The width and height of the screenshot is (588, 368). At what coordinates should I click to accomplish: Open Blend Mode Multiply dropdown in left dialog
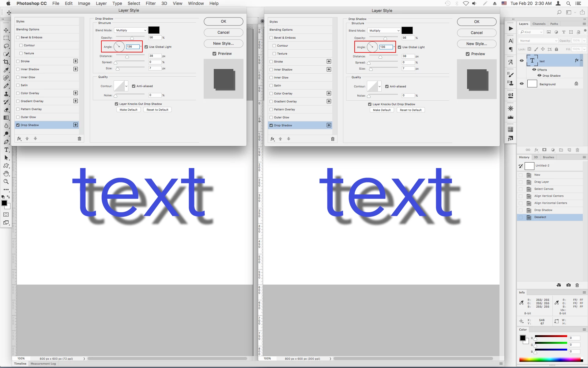pyautogui.click(x=131, y=30)
